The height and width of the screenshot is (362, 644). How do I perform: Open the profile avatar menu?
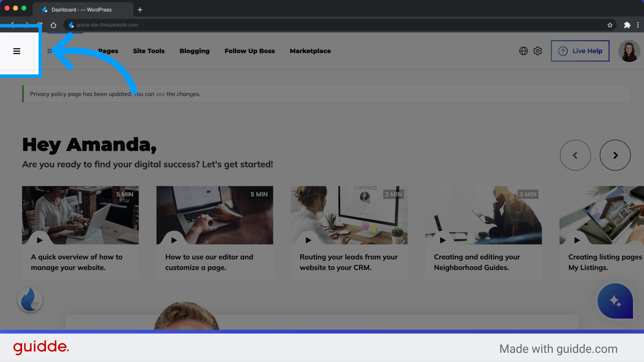(x=629, y=51)
